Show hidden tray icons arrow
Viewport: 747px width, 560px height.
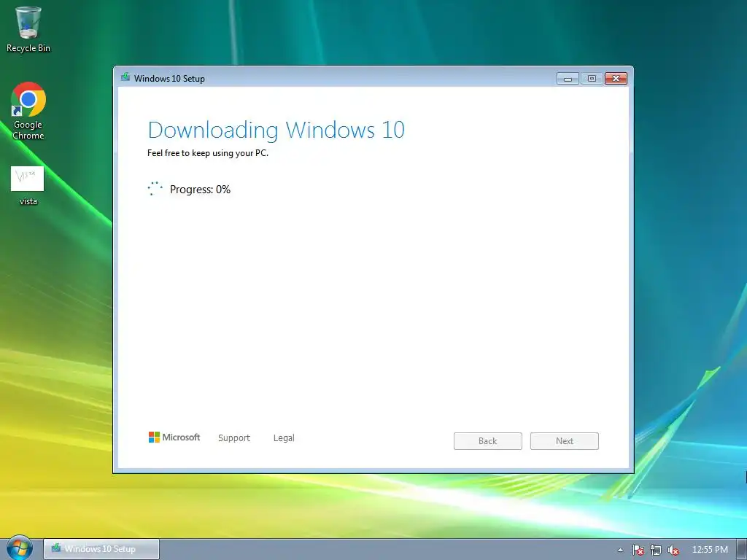click(620, 550)
